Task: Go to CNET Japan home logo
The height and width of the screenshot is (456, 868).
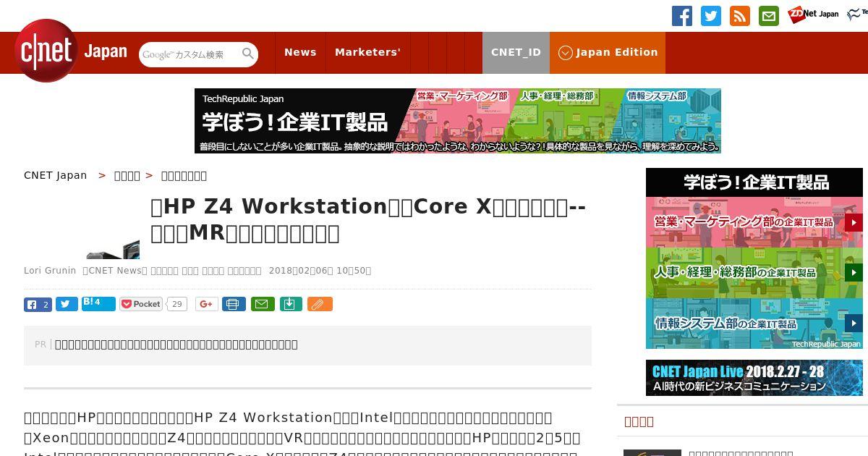Action: [x=71, y=51]
